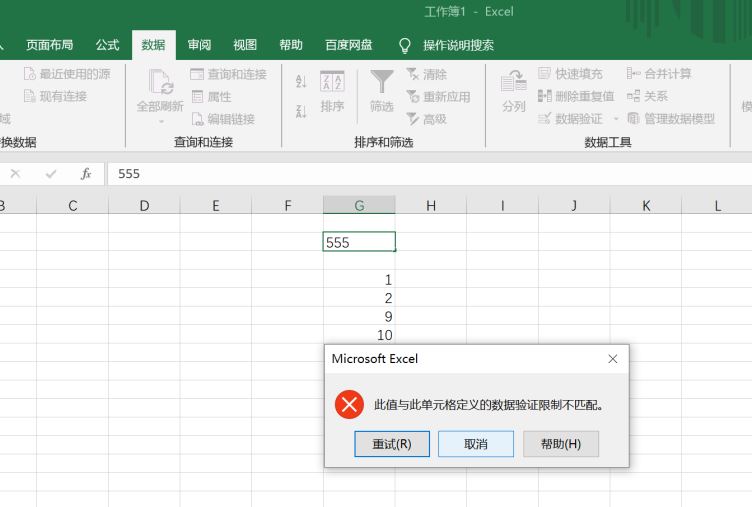The image size is (752, 507).
Task: Select column C header
Action: 72,205
